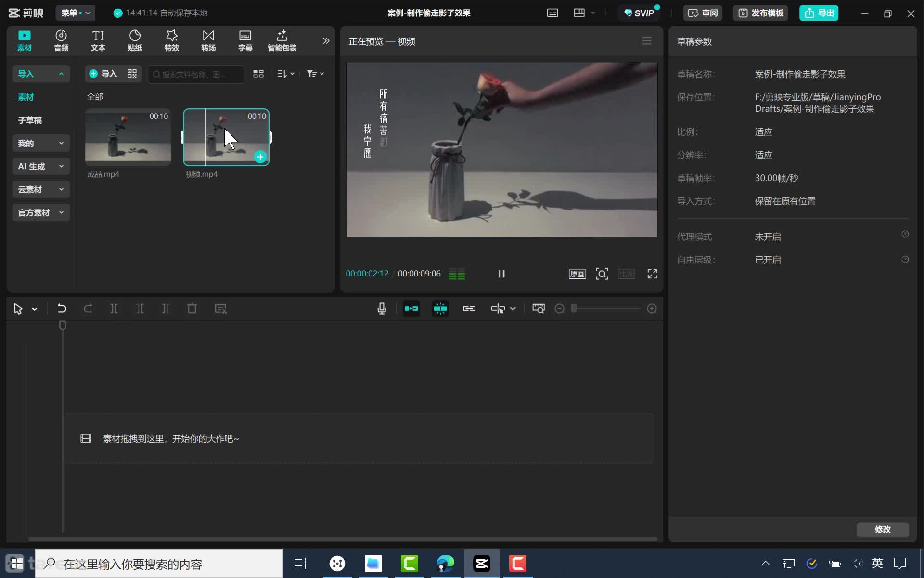Toggle grid view for media list

[x=258, y=74]
